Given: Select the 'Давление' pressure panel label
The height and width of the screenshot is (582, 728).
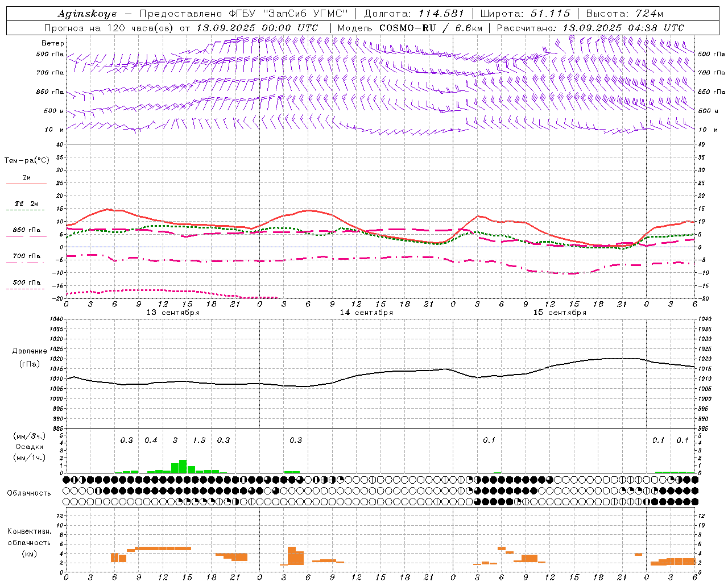Looking at the screenshot, I should point(30,351).
